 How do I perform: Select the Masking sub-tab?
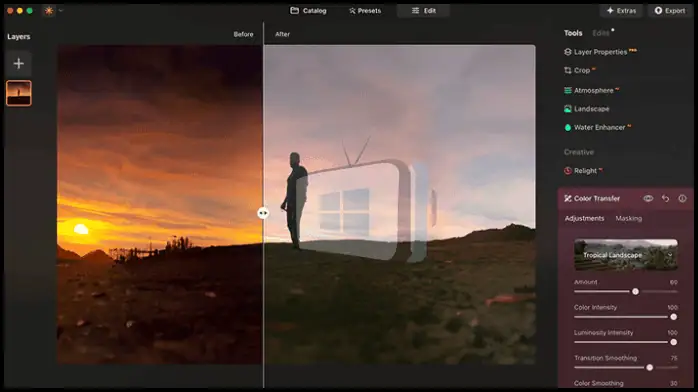click(629, 218)
